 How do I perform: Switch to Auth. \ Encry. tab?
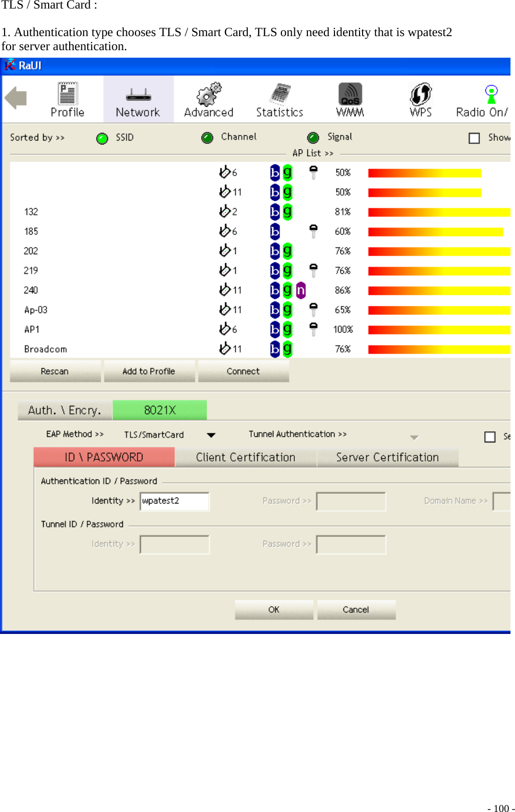pyautogui.click(x=65, y=410)
